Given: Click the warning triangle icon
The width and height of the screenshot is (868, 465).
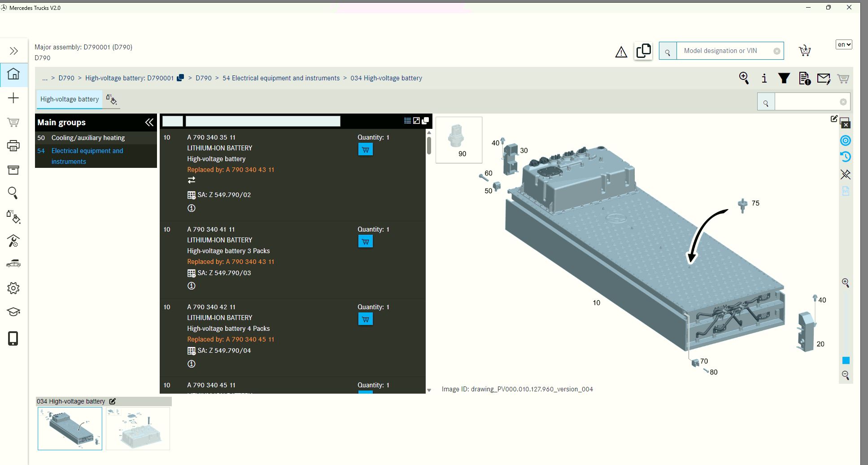Looking at the screenshot, I should point(621,53).
